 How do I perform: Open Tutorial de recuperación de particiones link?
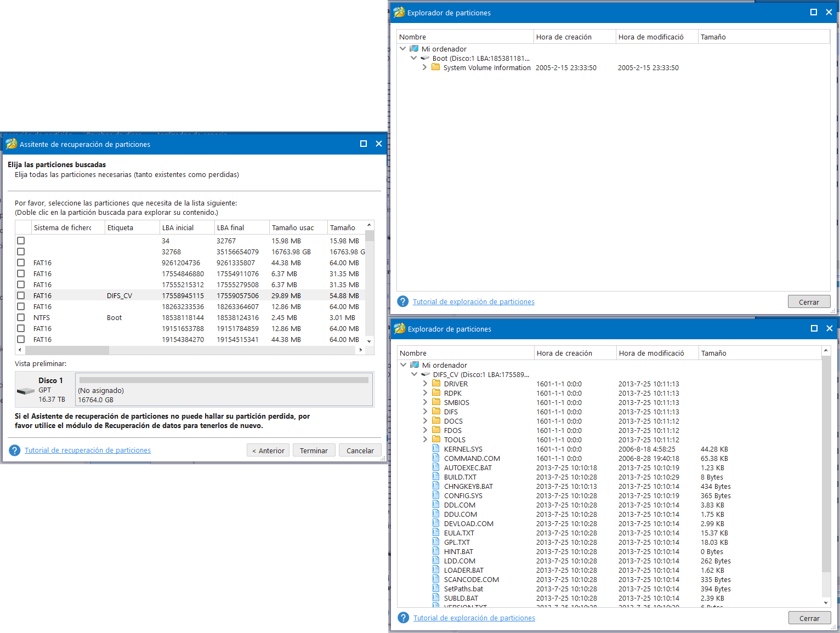click(88, 450)
